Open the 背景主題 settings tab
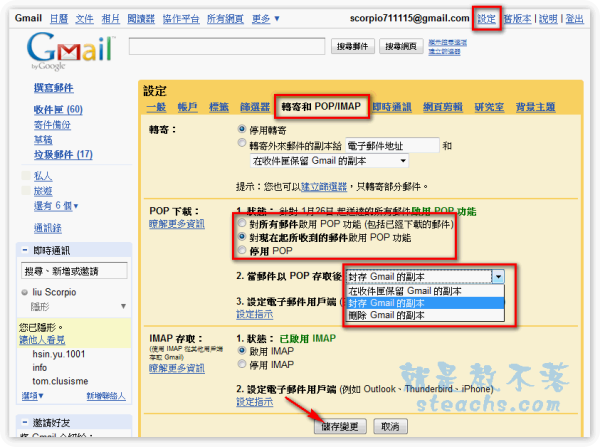Image resolution: width=600 pixels, height=447 pixels. [535, 107]
